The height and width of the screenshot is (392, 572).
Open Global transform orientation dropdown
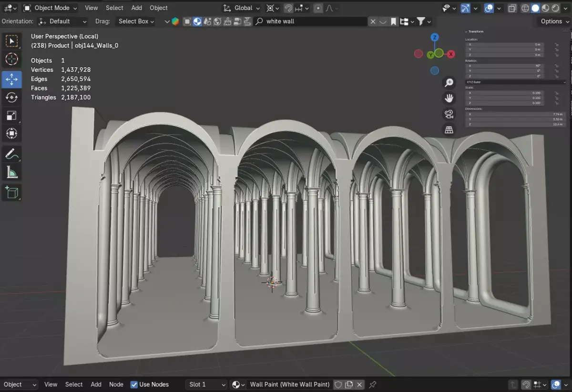(242, 8)
